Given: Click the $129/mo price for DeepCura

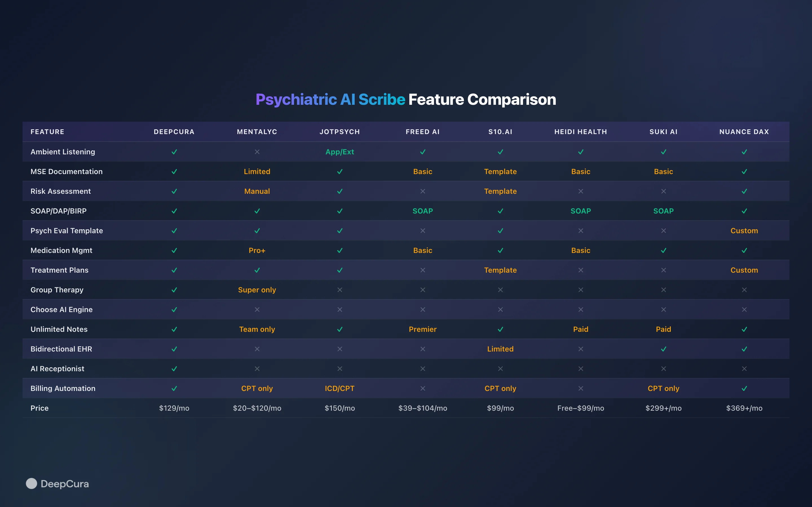Looking at the screenshot, I should pyautogui.click(x=174, y=408).
